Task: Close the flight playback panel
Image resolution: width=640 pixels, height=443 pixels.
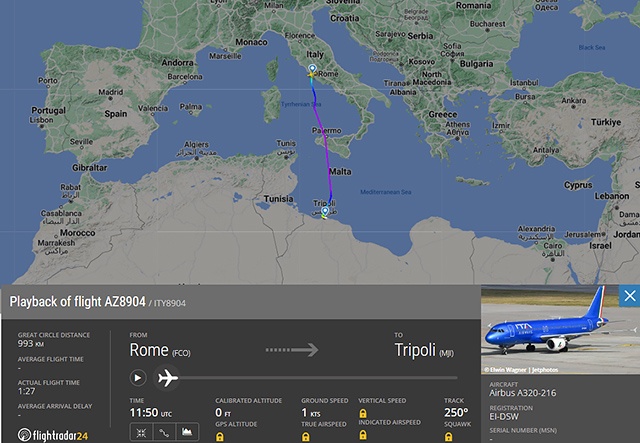Action: tap(629, 296)
